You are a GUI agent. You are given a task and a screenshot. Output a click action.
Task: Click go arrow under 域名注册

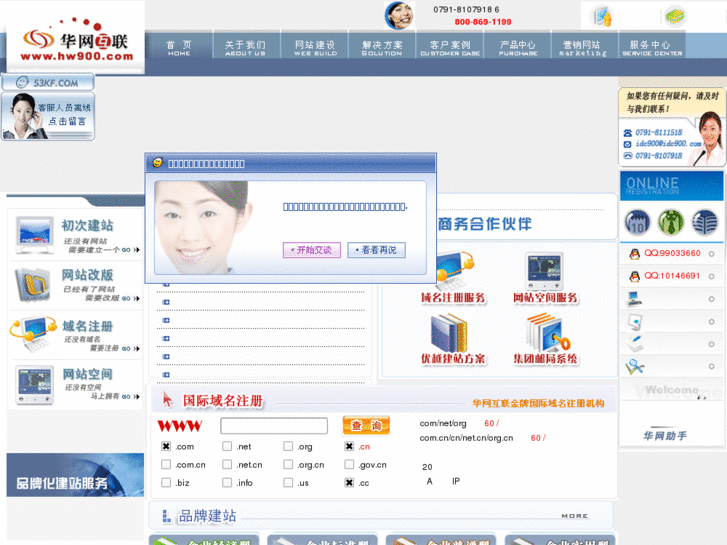(131, 348)
